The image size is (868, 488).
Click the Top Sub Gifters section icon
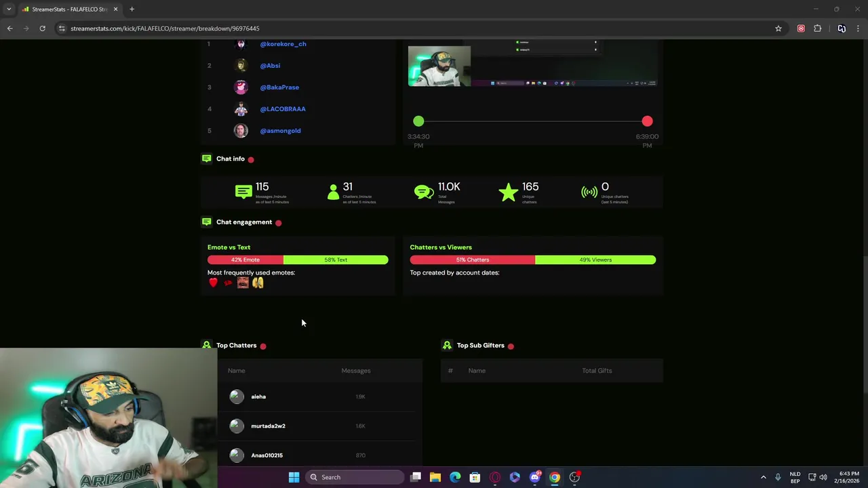pyautogui.click(x=447, y=345)
